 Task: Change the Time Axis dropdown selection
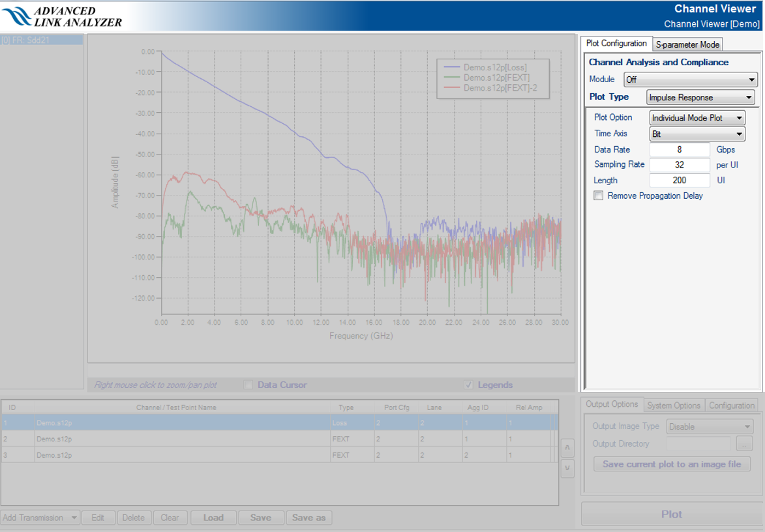697,134
